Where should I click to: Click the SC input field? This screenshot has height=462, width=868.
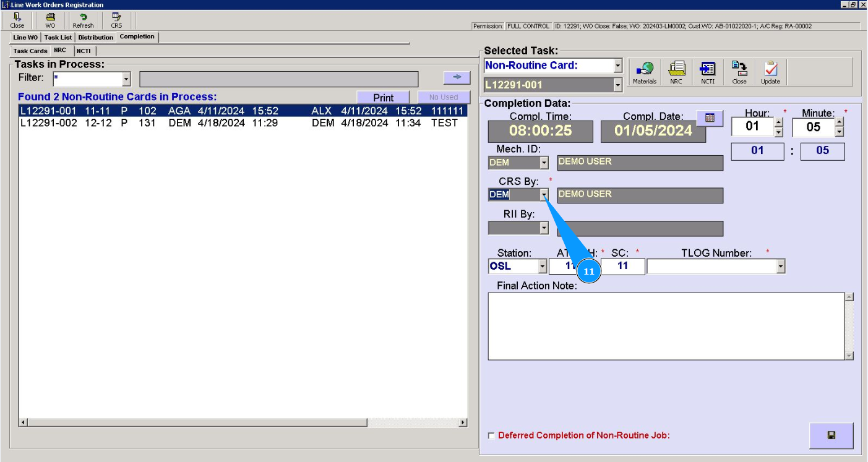click(623, 267)
